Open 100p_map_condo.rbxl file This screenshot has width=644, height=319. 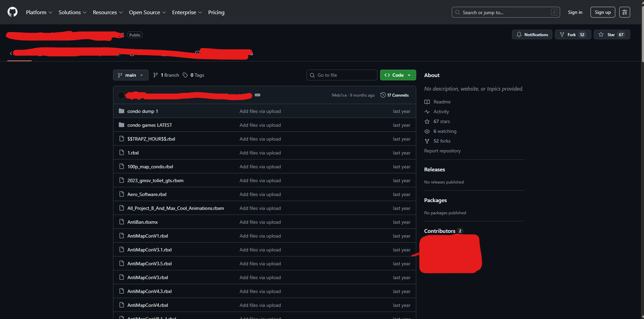(x=150, y=167)
